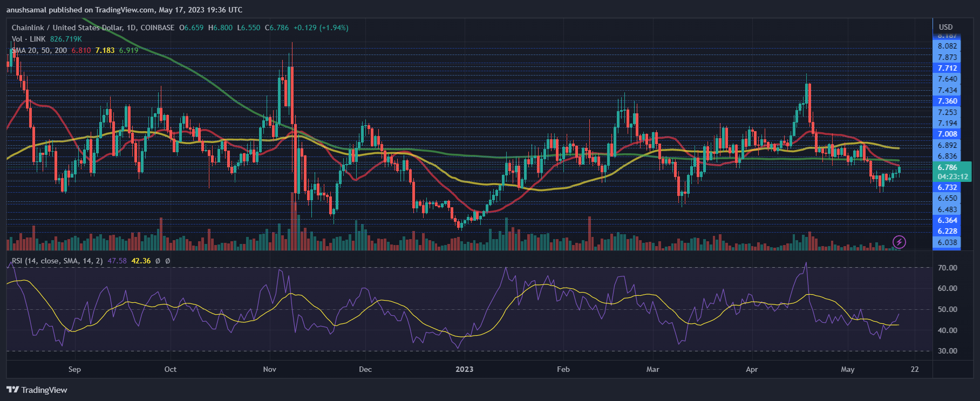Click the 6.483 price axis label
Viewport: 980px width, 401px height.
pos(947,209)
